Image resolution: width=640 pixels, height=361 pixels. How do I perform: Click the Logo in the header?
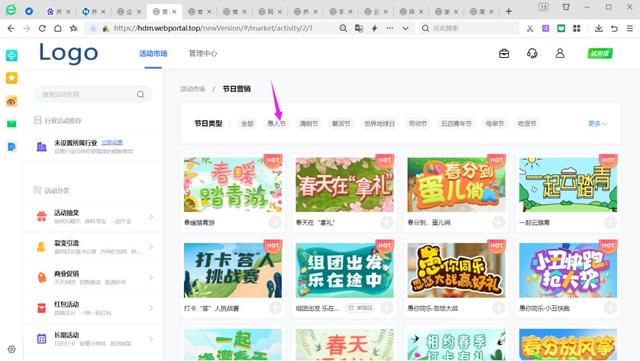69,53
